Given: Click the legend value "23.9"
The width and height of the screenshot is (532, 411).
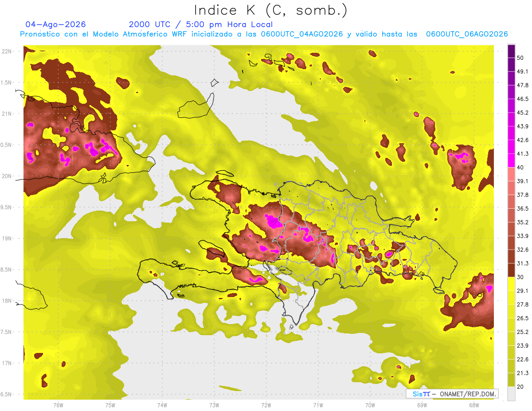Looking at the screenshot, I should coord(522,346).
